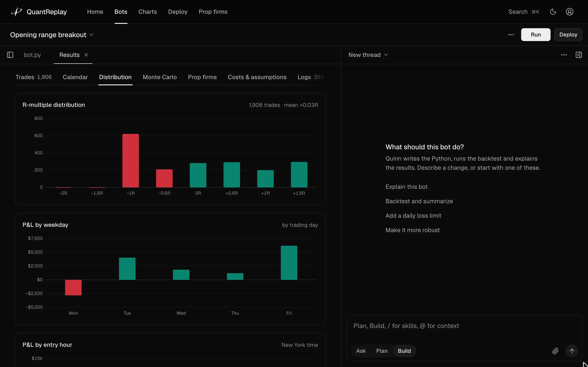Close the Results tab
This screenshot has width=588, height=367.
[x=86, y=55]
